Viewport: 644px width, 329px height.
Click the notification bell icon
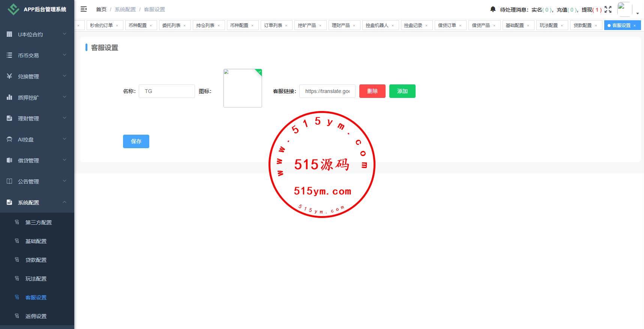click(x=493, y=9)
